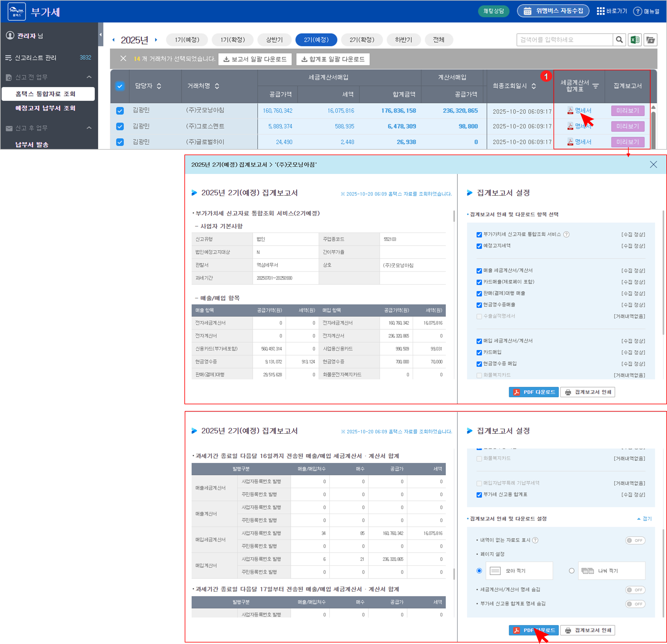This screenshot has width=667, height=644.
Task: Click 미리보기 for (주)그로스멘트
Action: click(627, 126)
